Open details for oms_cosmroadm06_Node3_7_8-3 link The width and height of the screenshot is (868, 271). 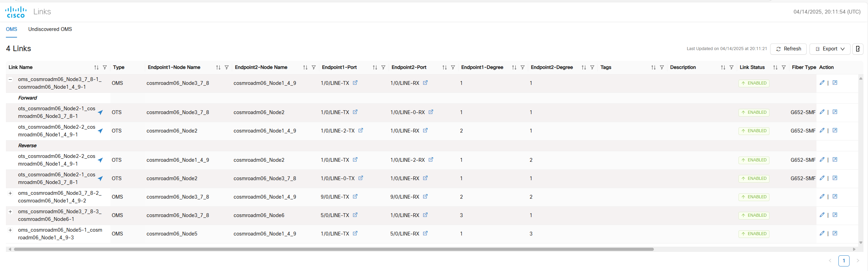coord(835,215)
